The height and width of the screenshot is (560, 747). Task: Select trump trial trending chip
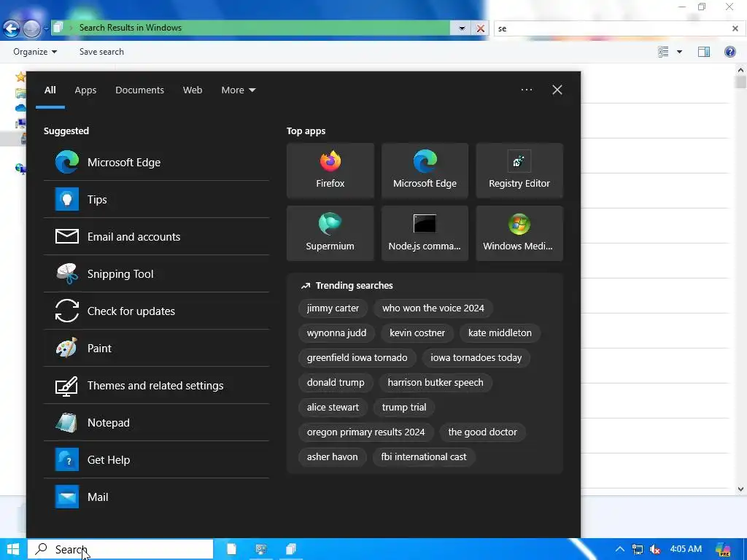pyautogui.click(x=404, y=407)
